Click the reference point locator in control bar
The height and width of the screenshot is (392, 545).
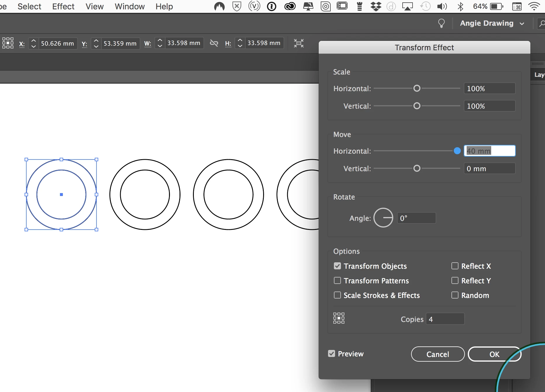pos(8,43)
